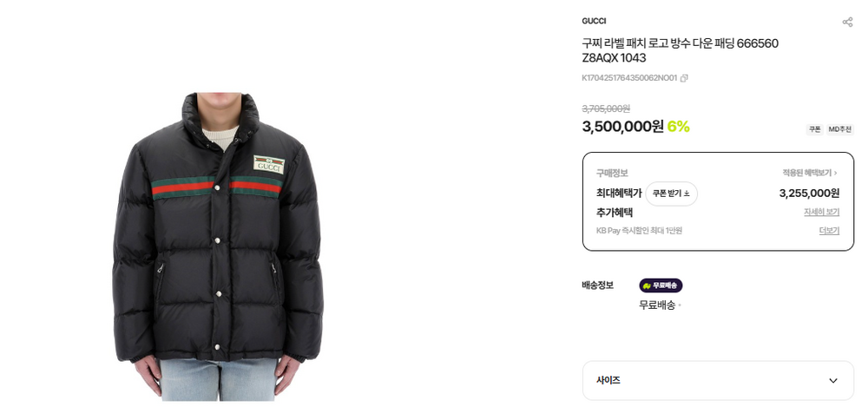Image resolution: width=868 pixels, height=420 pixels.
Task: Click the 3,500,000원 sale price
Action: pos(622,127)
